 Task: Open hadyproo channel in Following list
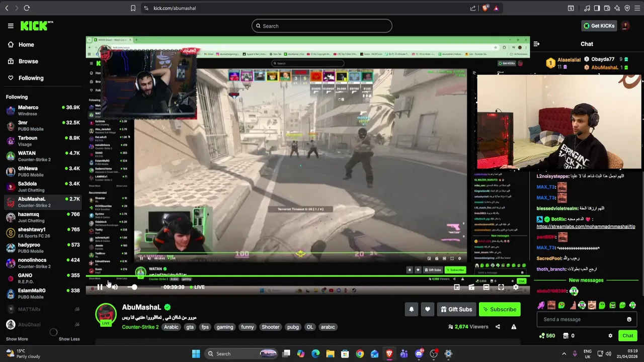tap(43, 248)
